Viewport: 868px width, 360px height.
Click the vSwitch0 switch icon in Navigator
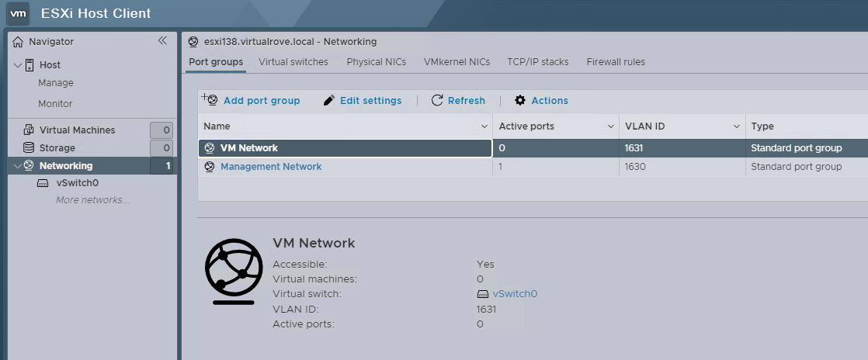pos(43,183)
